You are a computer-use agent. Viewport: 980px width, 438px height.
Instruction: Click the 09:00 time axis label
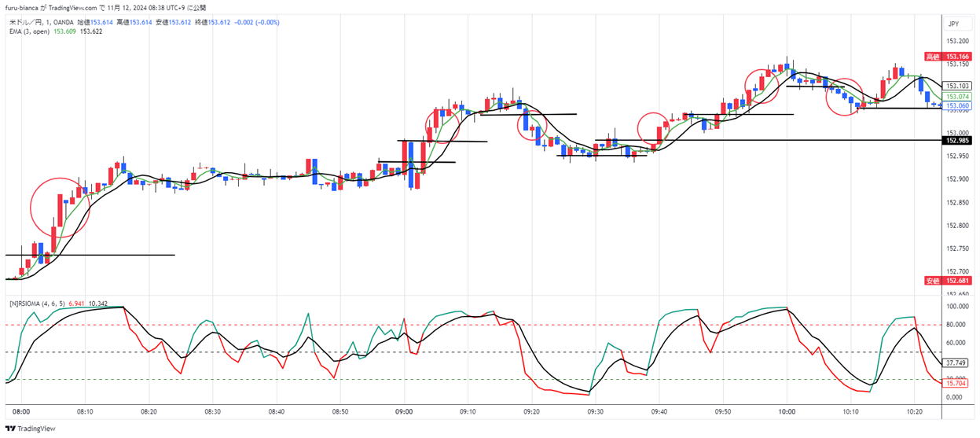(x=404, y=411)
